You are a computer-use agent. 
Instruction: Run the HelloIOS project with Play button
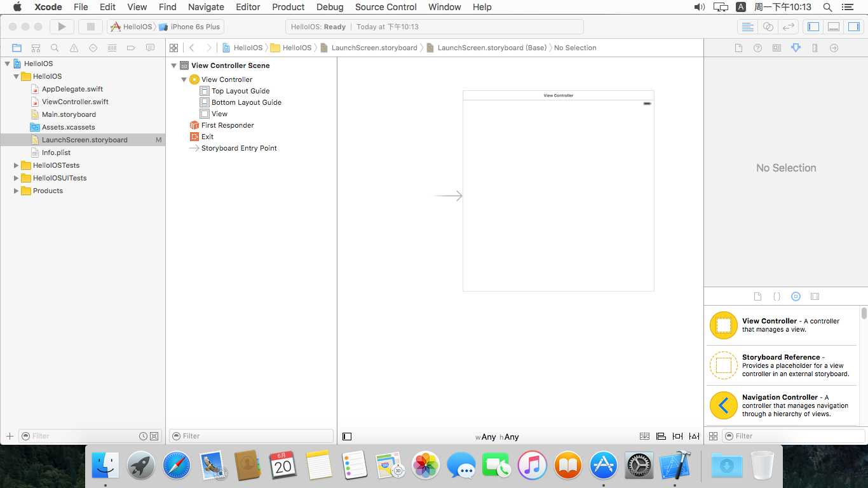click(x=62, y=27)
